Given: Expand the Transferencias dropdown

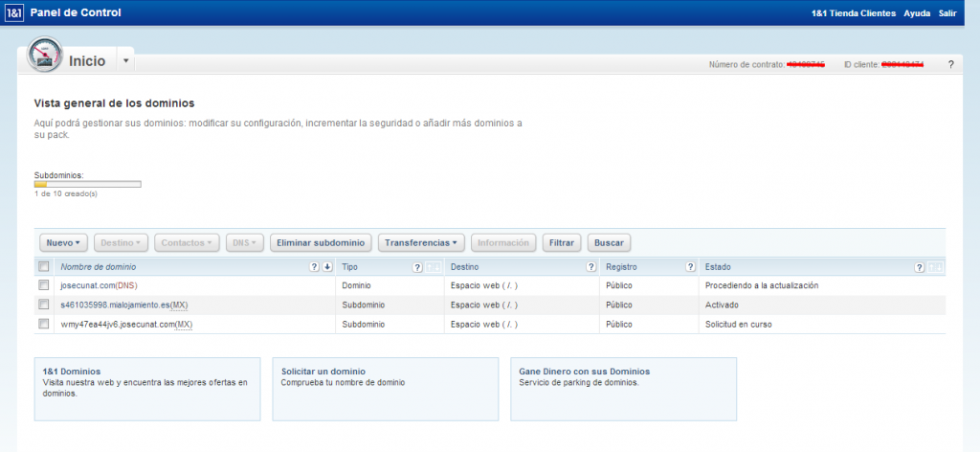Looking at the screenshot, I should point(422,243).
